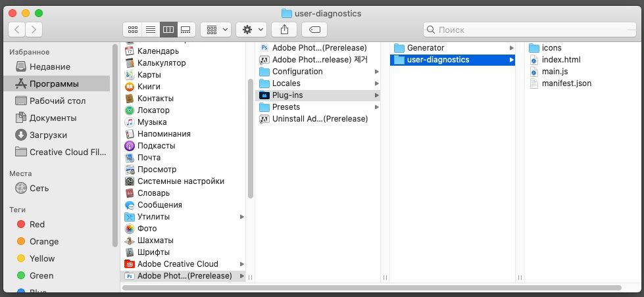The width and height of the screenshot is (644, 297).
Task: Open the Locales folder
Action: coord(318,83)
